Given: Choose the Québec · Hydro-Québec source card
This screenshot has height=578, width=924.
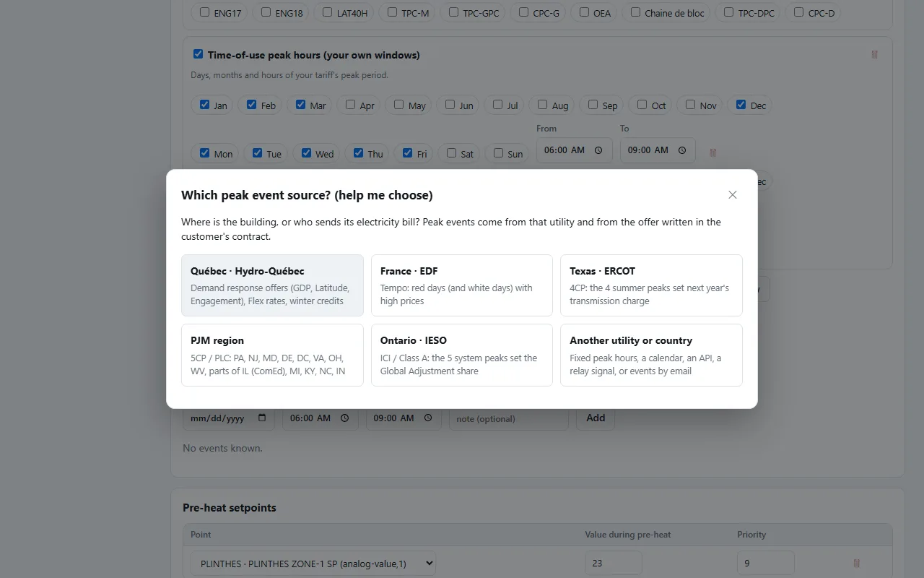Looking at the screenshot, I should coord(272,285).
